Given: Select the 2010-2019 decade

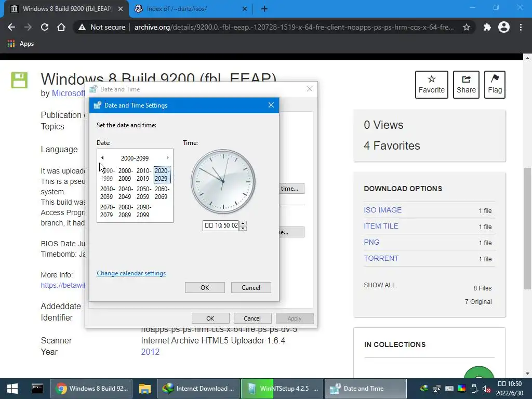Looking at the screenshot, I should (x=143, y=175).
